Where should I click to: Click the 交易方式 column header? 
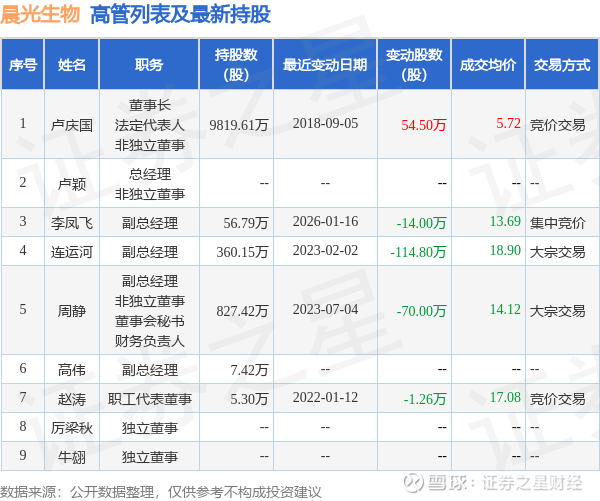(x=562, y=64)
